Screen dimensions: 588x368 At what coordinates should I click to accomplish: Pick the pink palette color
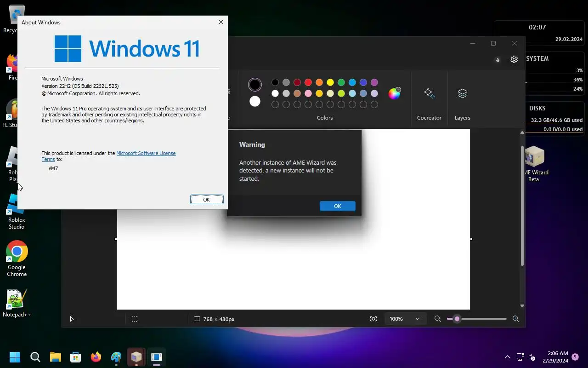click(x=308, y=93)
